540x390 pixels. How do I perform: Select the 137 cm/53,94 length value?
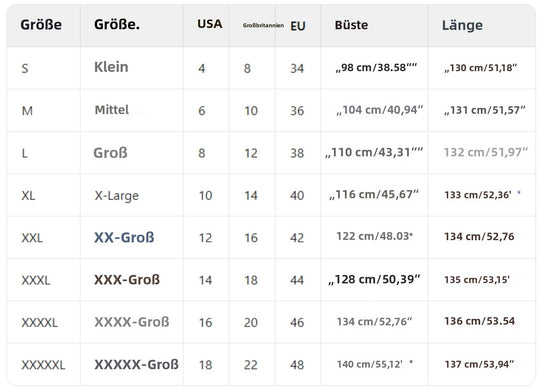pyautogui.click(x=479, y=364)
